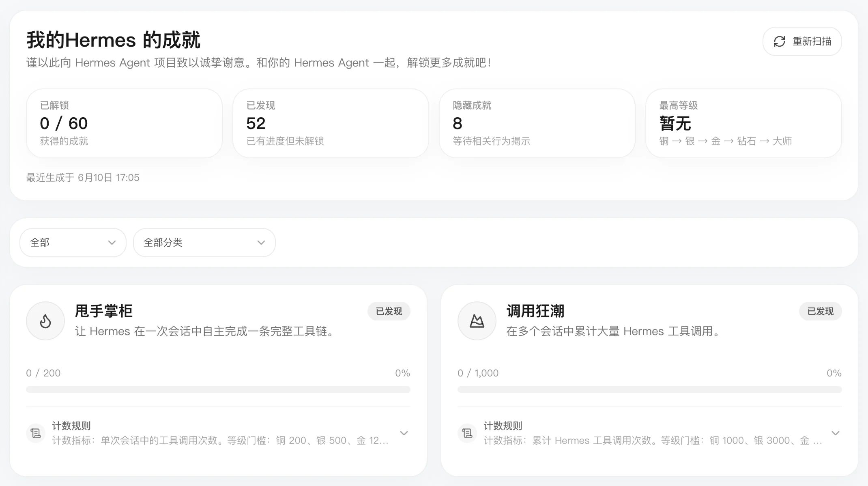Click the refresh icon in 重新扫描
This screenshot has width=868, height=486.
(779, 41)
